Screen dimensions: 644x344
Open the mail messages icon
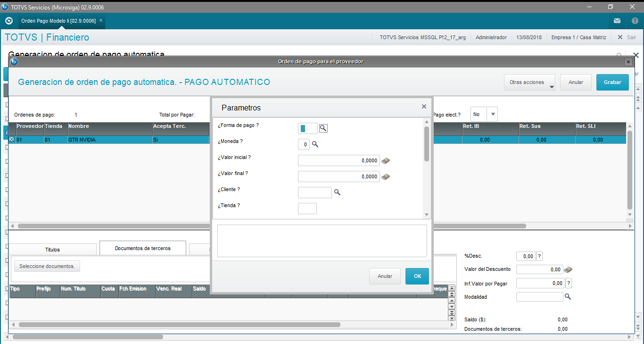pyautogui.click(x=617, y=21)
